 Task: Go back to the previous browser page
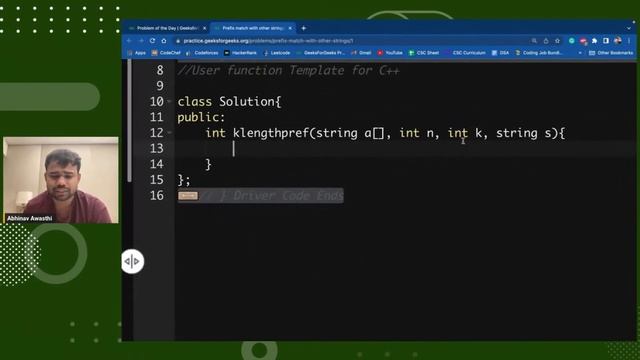(x=129, y=41)
